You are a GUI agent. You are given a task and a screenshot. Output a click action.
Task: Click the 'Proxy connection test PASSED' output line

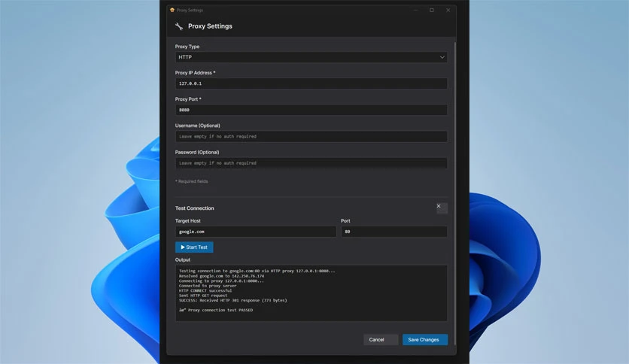[x=216, y=310]
